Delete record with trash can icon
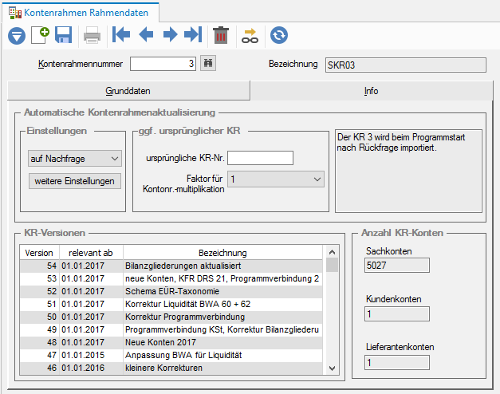This screenshot has width=500, height=394. (x=221, y=35)
